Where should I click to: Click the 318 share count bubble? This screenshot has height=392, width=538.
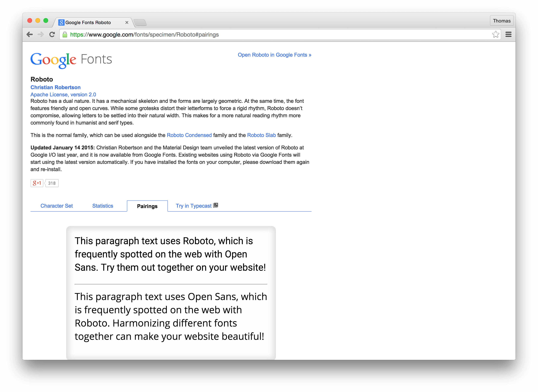(52, 183)
